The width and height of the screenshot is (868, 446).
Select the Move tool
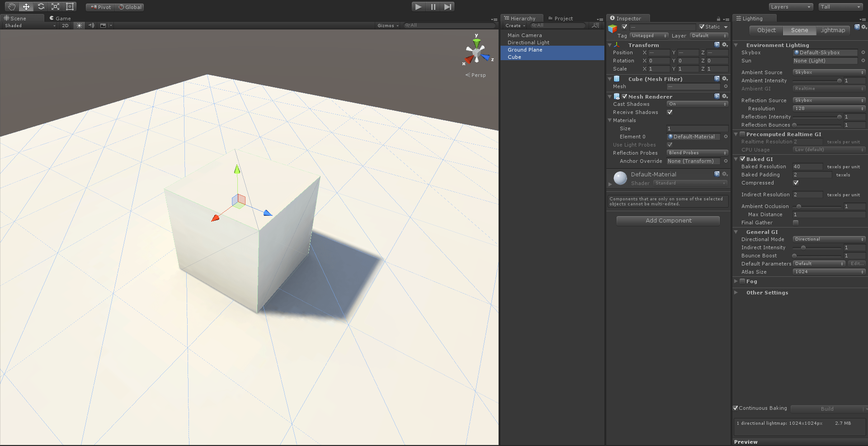(26, 6)
